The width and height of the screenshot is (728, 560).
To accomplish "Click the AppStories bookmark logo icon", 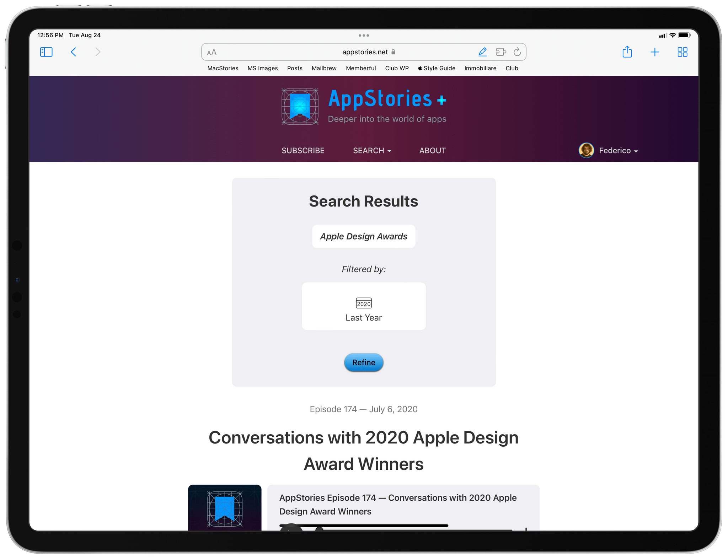I will 300,107.
